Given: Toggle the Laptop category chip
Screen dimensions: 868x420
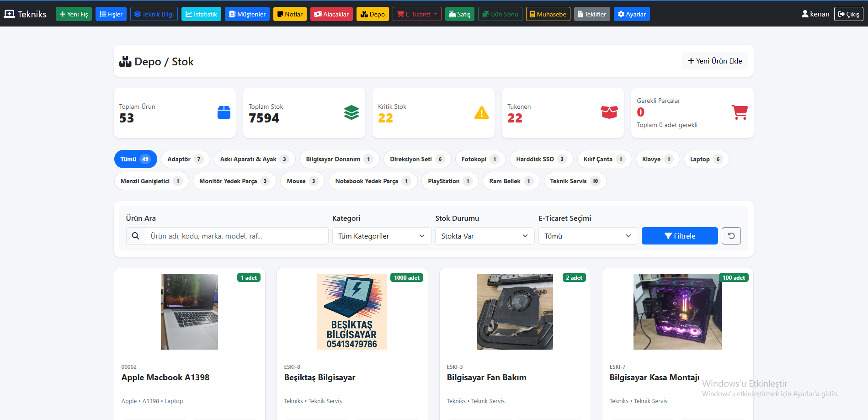Looking at the screenshot, I should pos(706,159).
